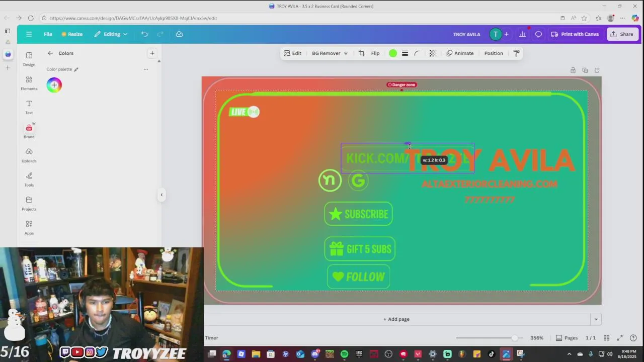Open the Projects side panel

click(x=29, y=204)
